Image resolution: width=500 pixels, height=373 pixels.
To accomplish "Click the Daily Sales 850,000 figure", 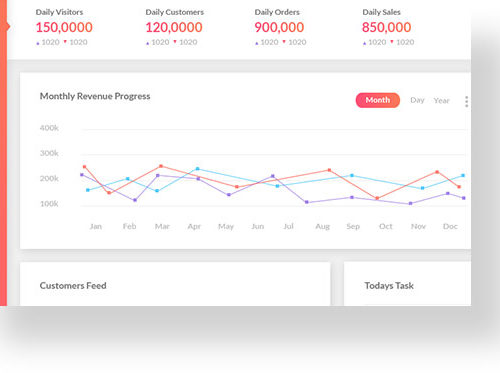I will point(387,27).
